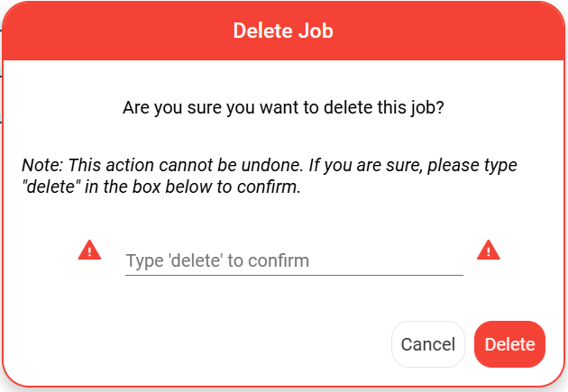
Task: Dismiss dialog using Cancel
Action: click(428, 344)
